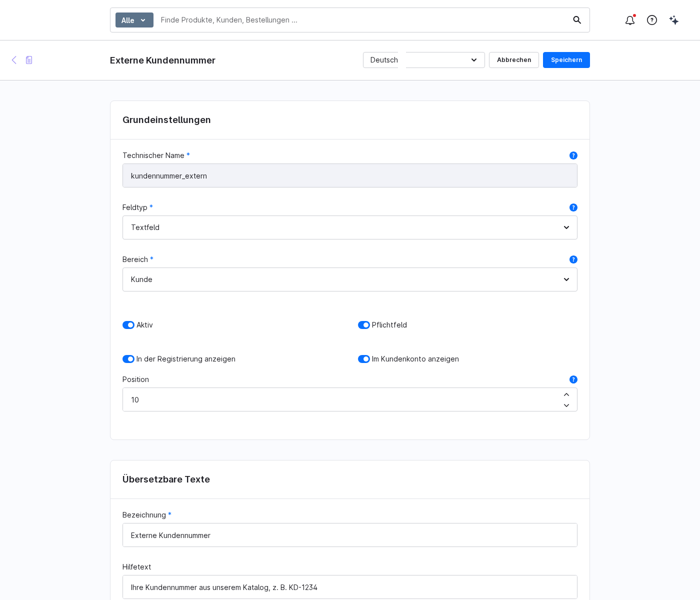The height and width of the screenshot is (600, 700).
Task: Turn off the Pflichtfeld toggle
Action: pos(364,325)
